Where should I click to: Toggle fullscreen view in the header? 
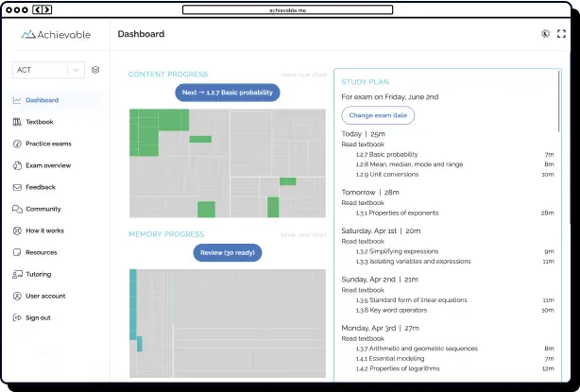click(562, 34)
